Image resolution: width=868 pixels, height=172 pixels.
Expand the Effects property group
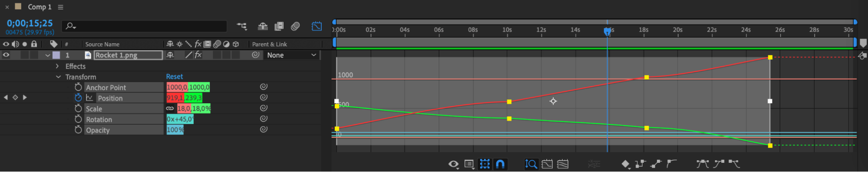click(57, 66)
